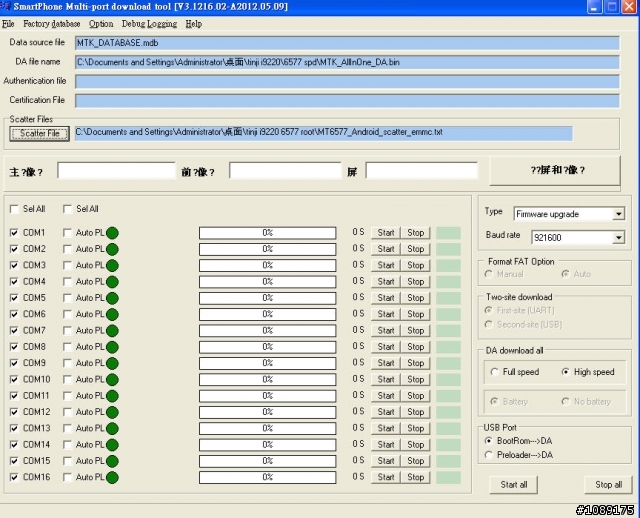640x518 pixels.
Task: Click the large button right of the 屏 field
Action: pyautogui.click(x=555, y=171)
